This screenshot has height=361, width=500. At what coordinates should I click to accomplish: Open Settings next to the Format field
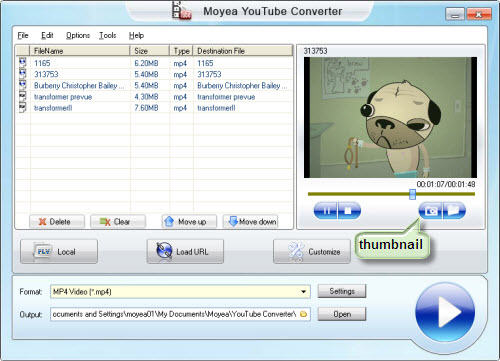point(342,291)
